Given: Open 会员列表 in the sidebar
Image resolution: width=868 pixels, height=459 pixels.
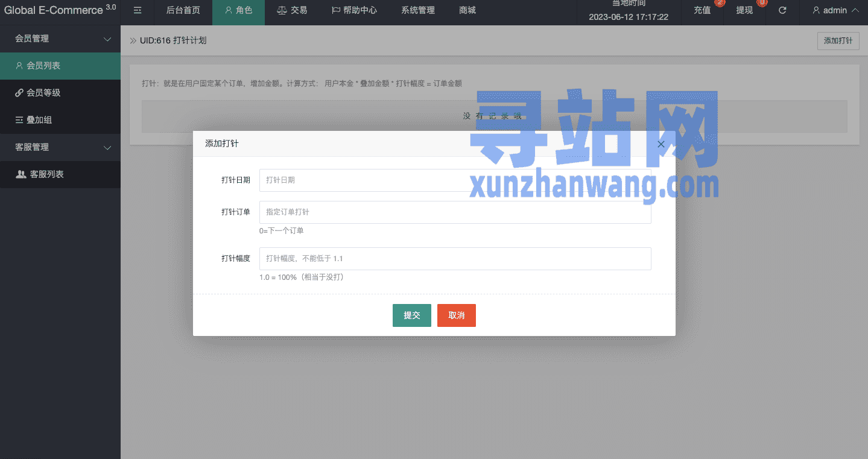Looking at the screenshot, I should click(x=43, y=66).
